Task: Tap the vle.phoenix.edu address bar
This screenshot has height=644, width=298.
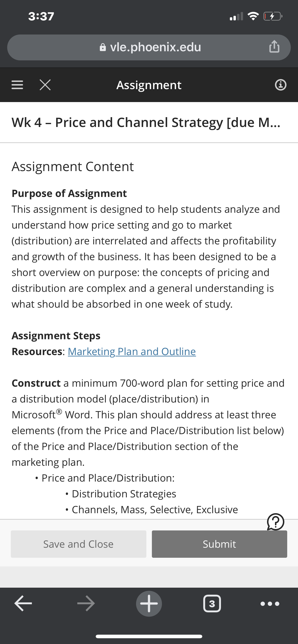Action: pyautogui.click(x=149, y=47)
